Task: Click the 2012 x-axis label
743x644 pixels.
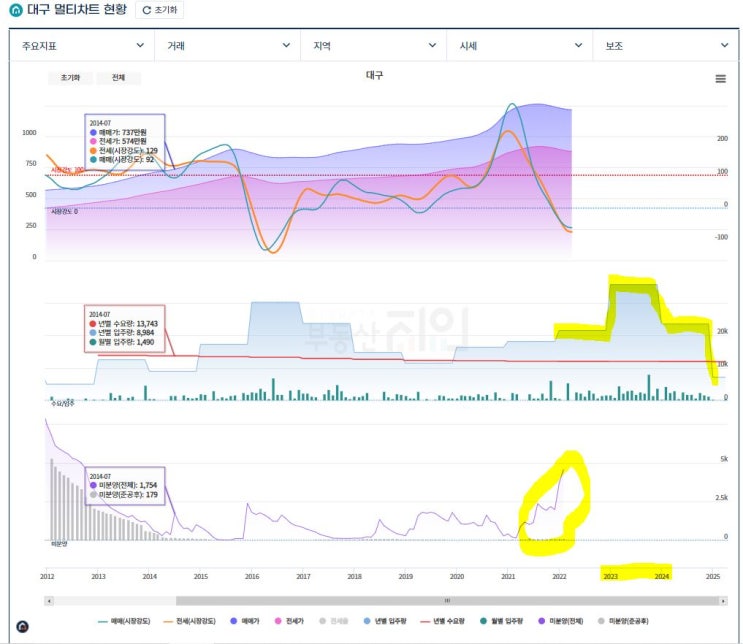Action: pyautogui.click(x=47, y=576)
